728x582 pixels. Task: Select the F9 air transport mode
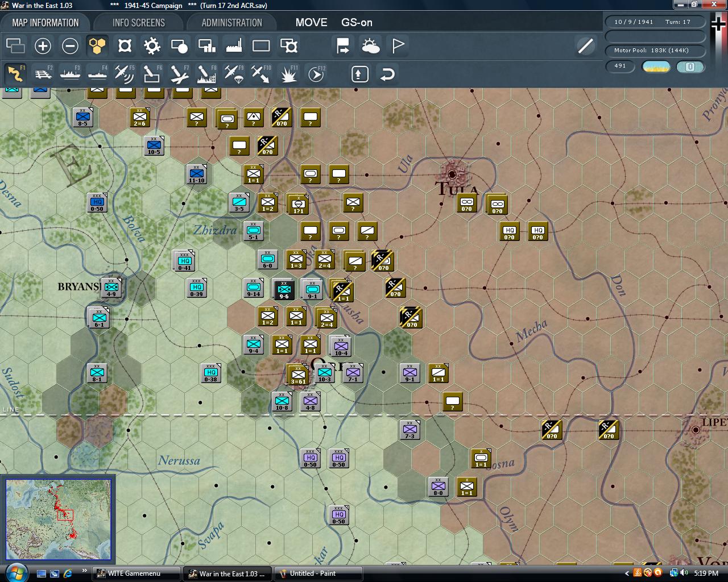[x=234, y=74]
